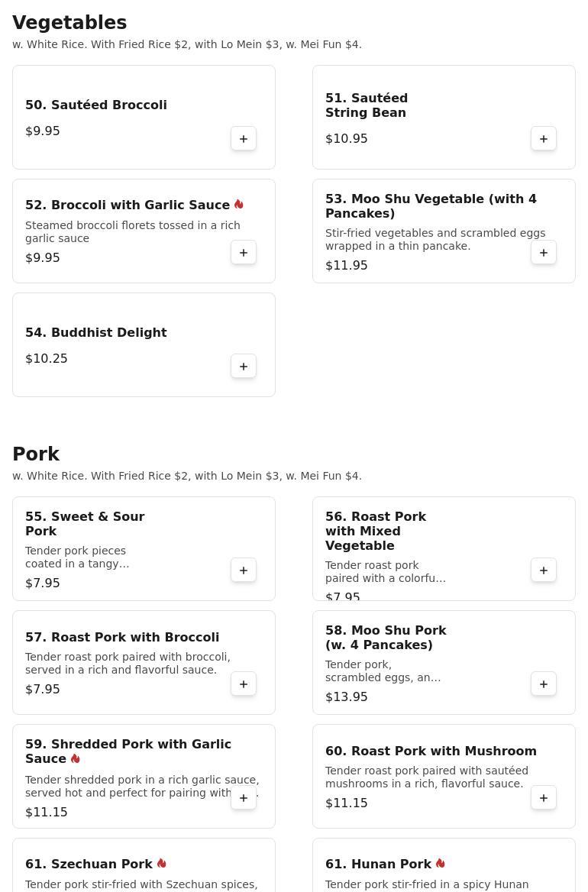Click the $11.95 Moo Shu Vegetable price
The image size is (588, 892).
347,266
